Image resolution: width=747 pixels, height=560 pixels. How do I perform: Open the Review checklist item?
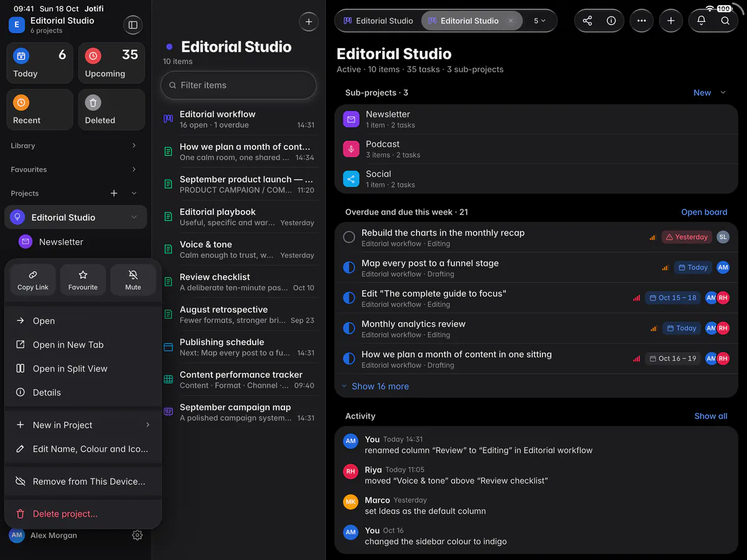(x=239, y=282)
